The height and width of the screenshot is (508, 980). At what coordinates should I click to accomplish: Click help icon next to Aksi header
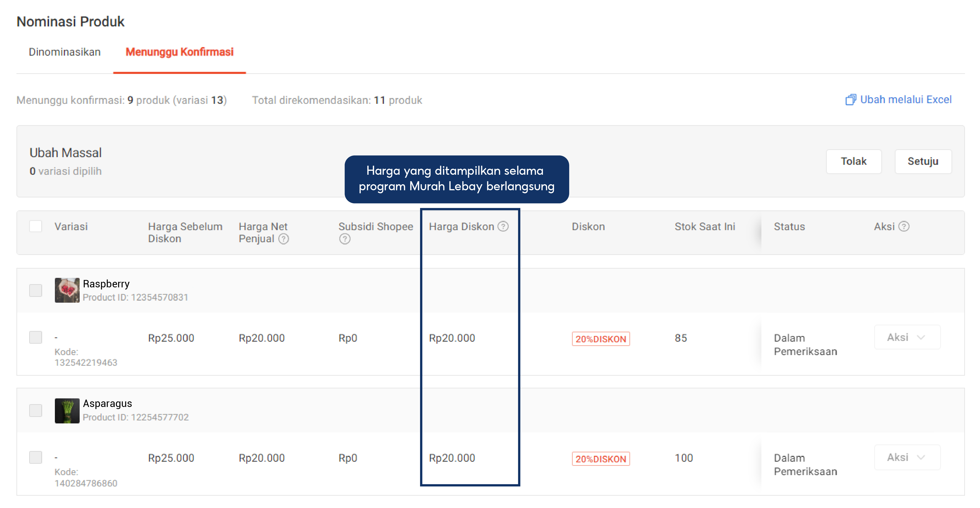point(904,227)
